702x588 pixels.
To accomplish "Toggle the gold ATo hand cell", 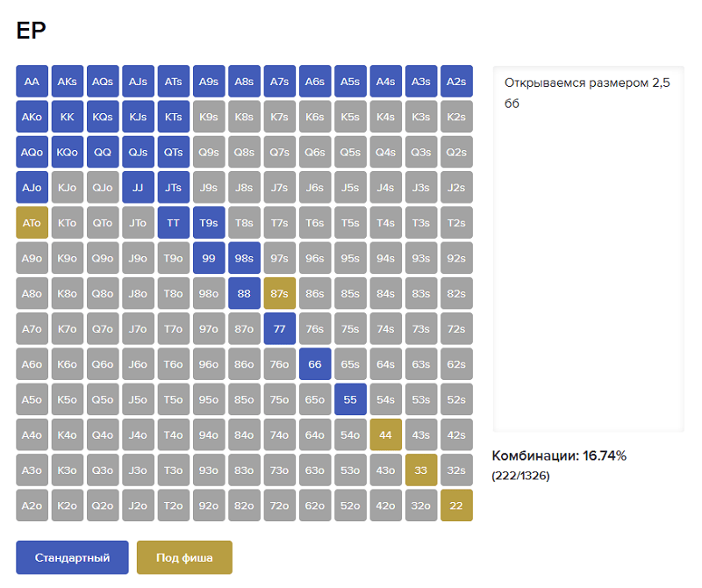I will point(32,223).
